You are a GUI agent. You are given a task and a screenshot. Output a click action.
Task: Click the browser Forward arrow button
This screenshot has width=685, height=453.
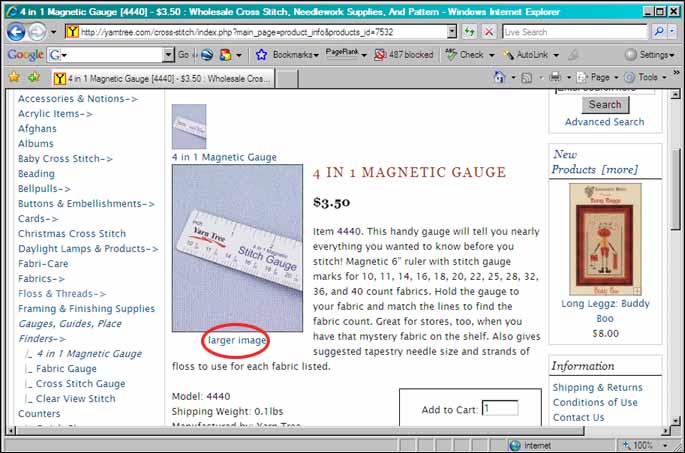point(37,32)
